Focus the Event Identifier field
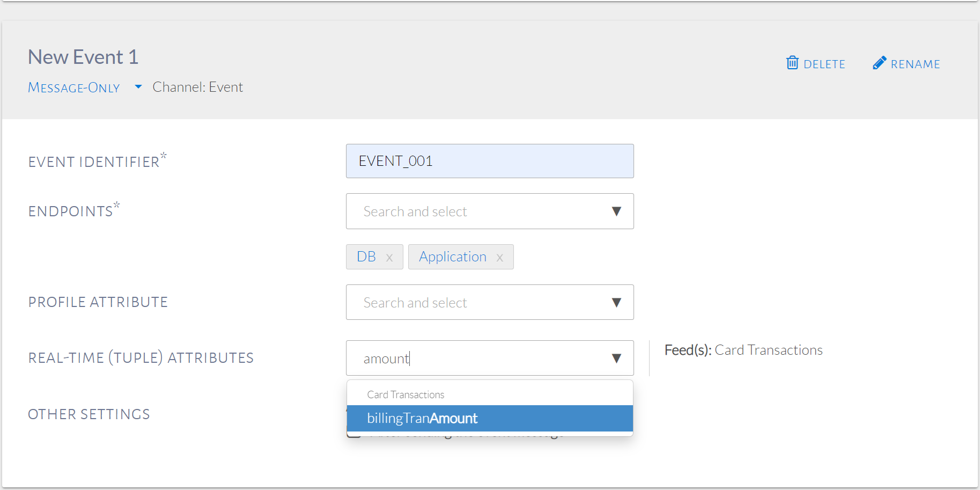Screen dimensions: 980x490 (489, 161)
